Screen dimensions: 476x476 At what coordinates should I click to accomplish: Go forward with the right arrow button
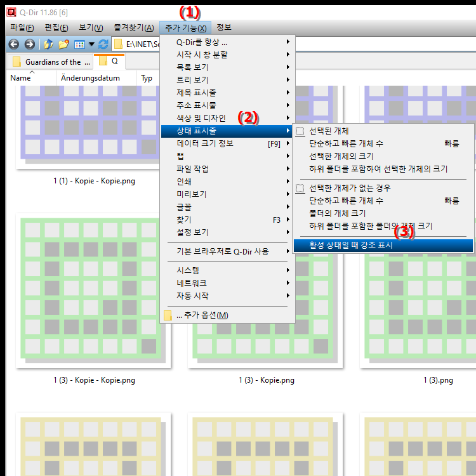click(x=29, y=44)
